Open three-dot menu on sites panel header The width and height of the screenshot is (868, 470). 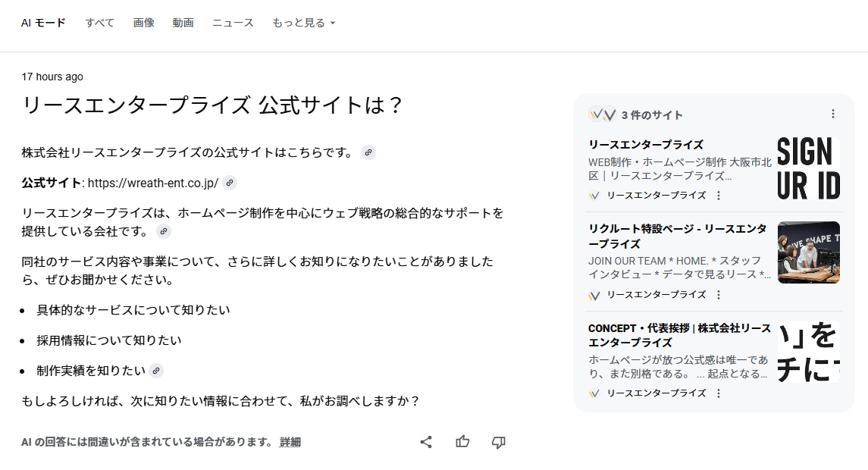coord(833,114)
